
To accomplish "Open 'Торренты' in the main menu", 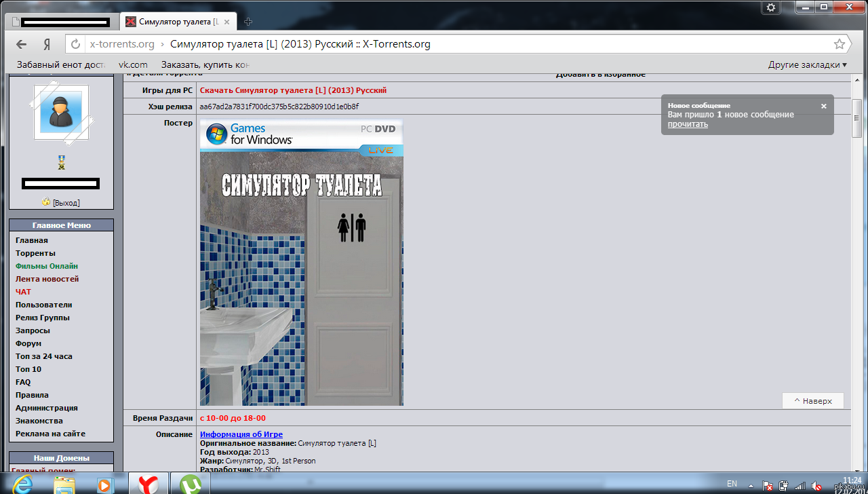I will [35, 253].
